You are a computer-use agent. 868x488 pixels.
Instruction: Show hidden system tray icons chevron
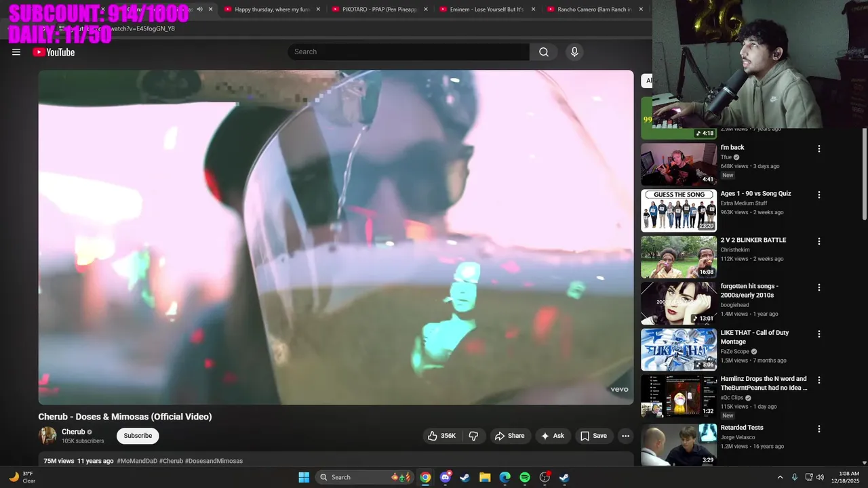pos(780,477)
